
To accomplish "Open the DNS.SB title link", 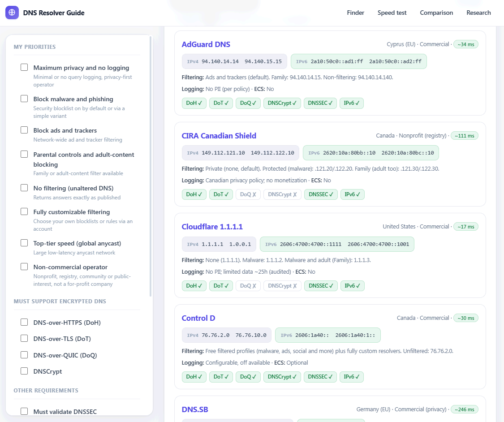I will tap(195, 409).
